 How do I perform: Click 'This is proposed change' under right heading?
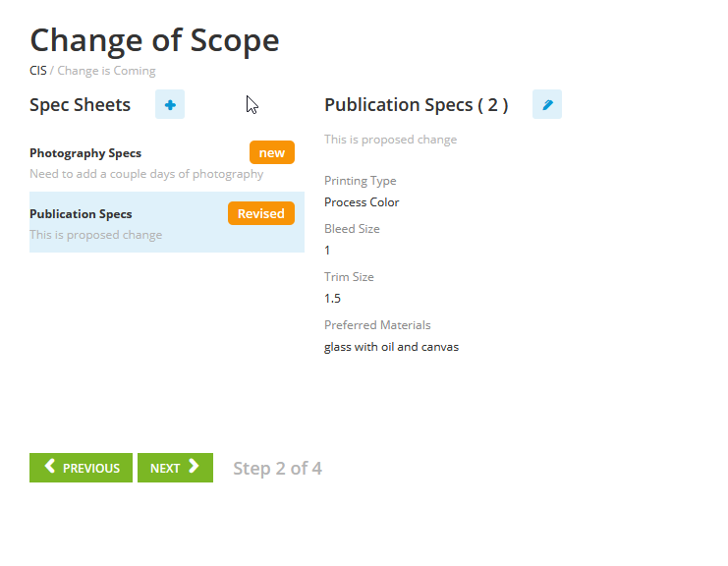tap(390, 140)
